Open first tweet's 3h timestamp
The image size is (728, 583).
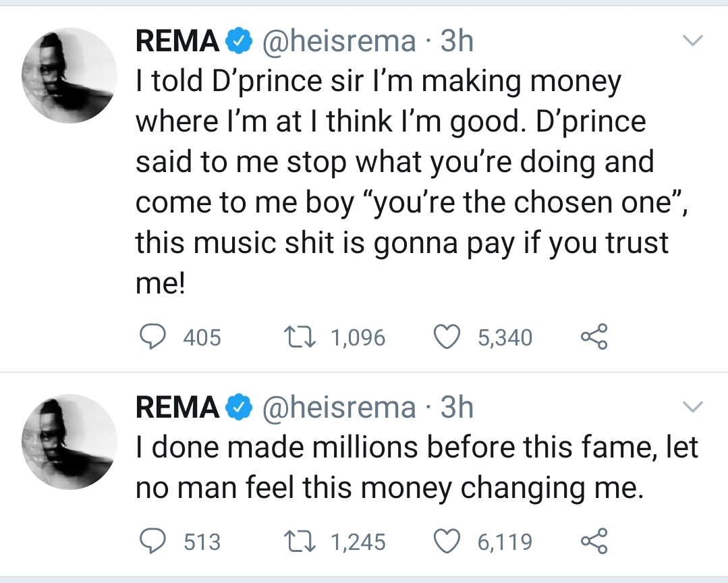tap(457, 42)
